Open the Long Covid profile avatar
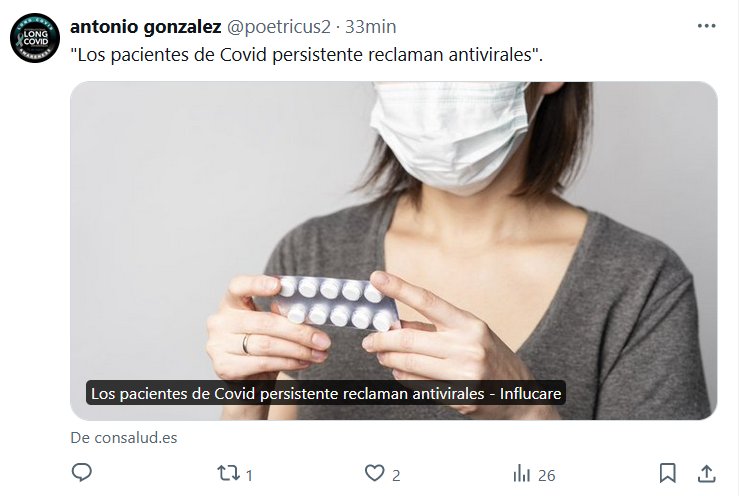This screenshot has height=496, width=742. point(35,38)
